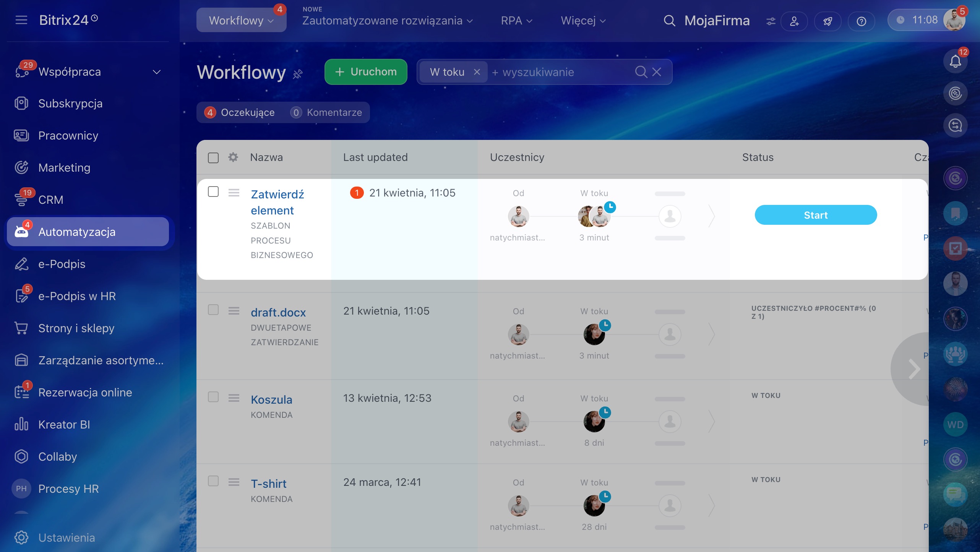Viewport: 980px width, 552px height.
Task: Tick the draft.docx row checkbox
Action: pos(213,310)
